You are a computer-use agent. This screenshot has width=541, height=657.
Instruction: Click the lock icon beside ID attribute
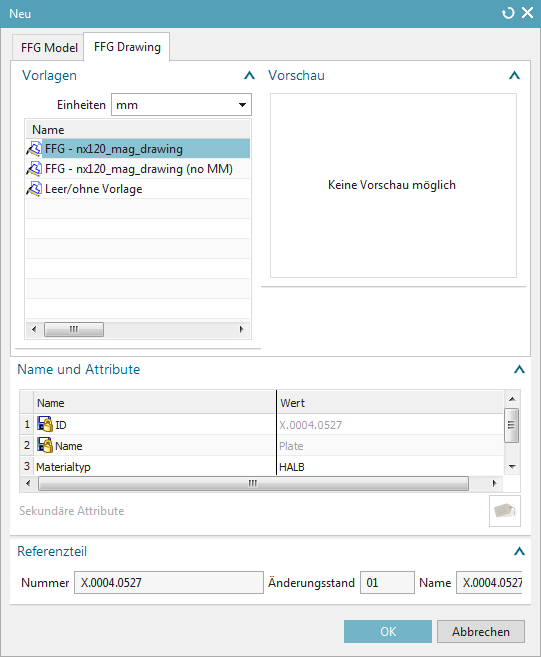pos(45,424)
